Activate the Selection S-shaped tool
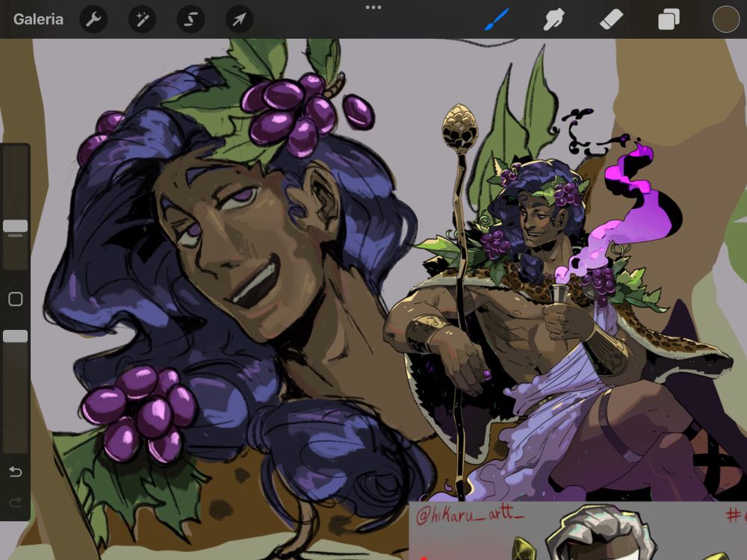Viewport: 747px width, 560px height. point(191,19)
